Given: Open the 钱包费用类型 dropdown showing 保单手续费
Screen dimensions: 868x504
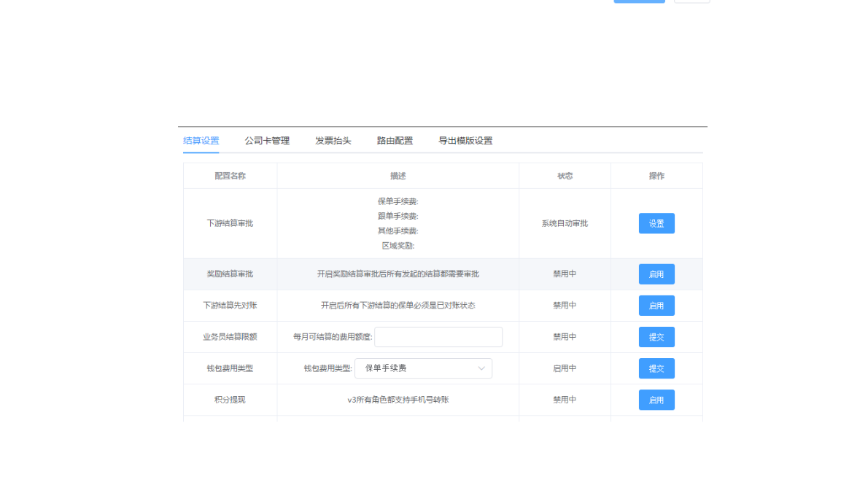Looking at the screenshot, I should pyautogui.click(x=424, y=368).
